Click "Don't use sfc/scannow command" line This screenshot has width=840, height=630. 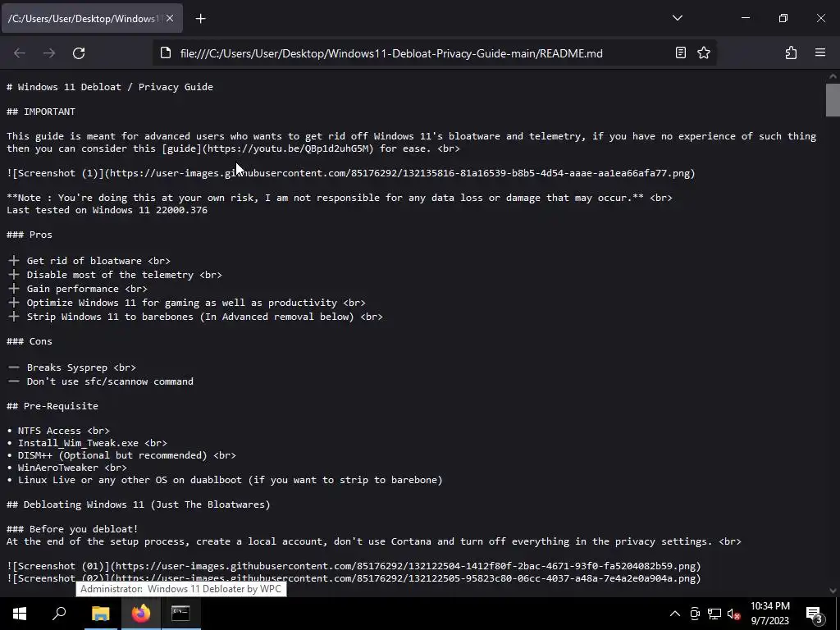click(x=101, y=381)
